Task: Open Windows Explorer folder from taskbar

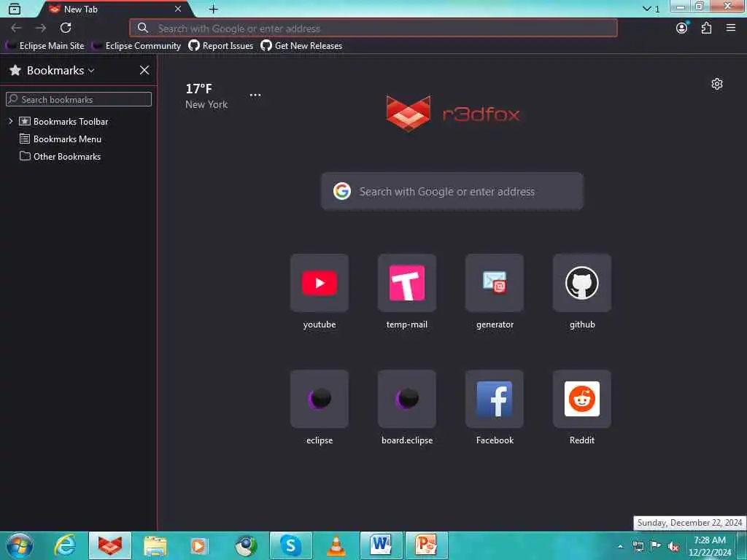Action: pos(155,545)
